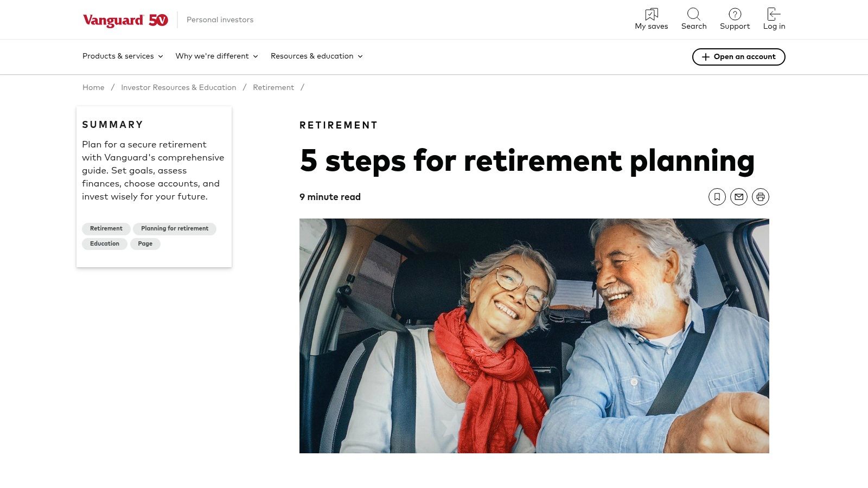The image size is (868, 488).
Task: Click the retirement couple article image
Action: click(x=534, y=336)
